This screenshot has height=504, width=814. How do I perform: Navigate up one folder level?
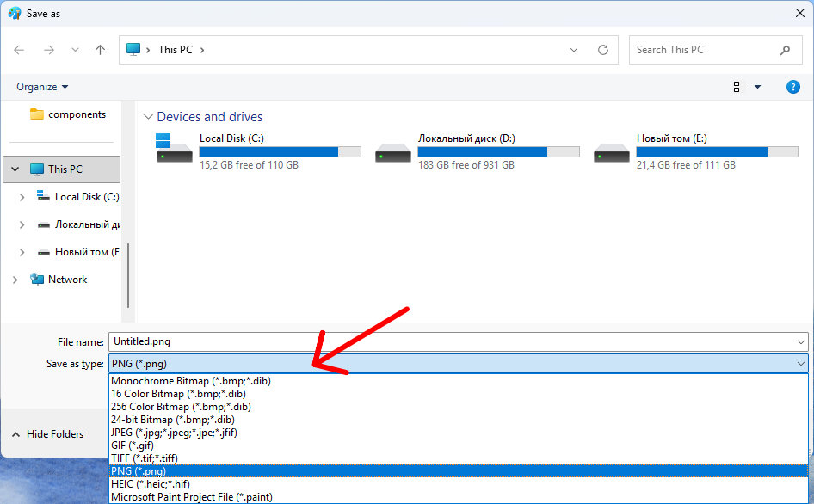pyautogui.click(x=100, y=49)
